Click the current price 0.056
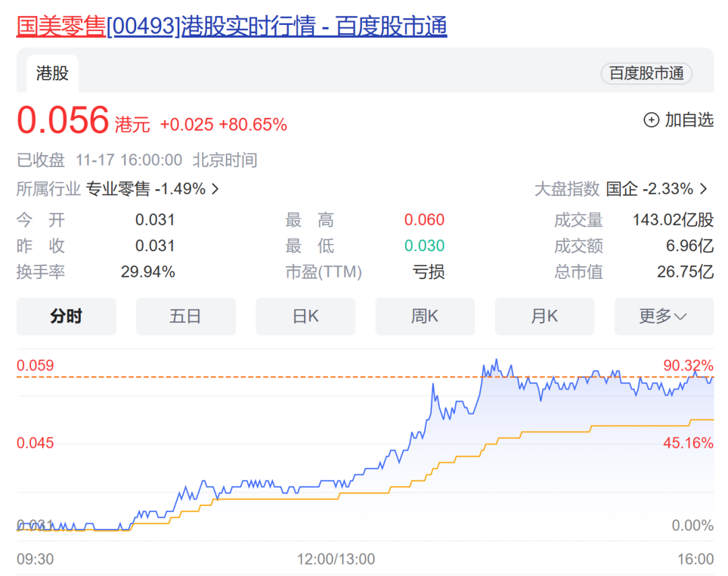728x576 pixels. point(63,120)
